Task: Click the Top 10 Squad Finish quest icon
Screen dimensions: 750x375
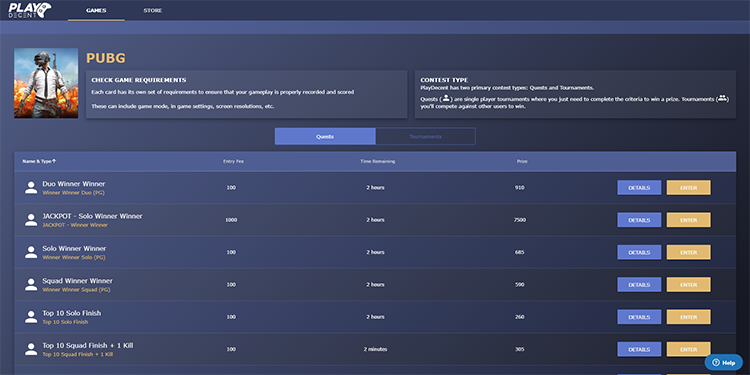Action: click(31, 349)
